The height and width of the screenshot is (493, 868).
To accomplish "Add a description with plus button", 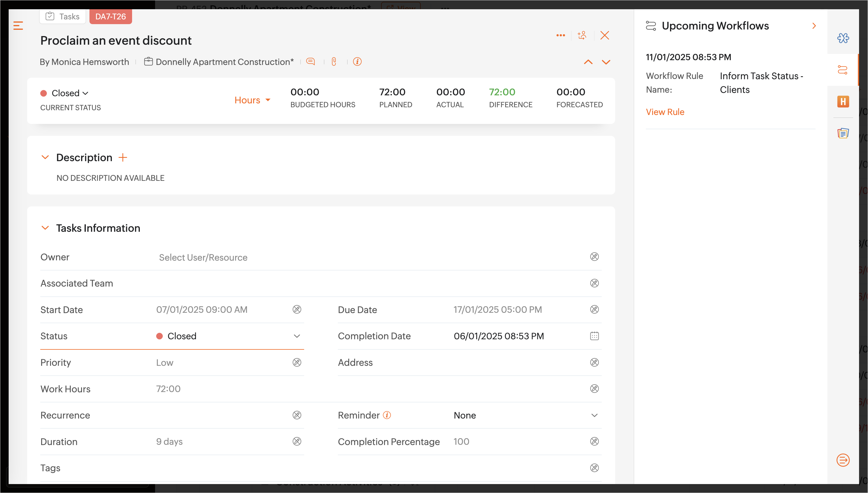I will tap(123, 158).
